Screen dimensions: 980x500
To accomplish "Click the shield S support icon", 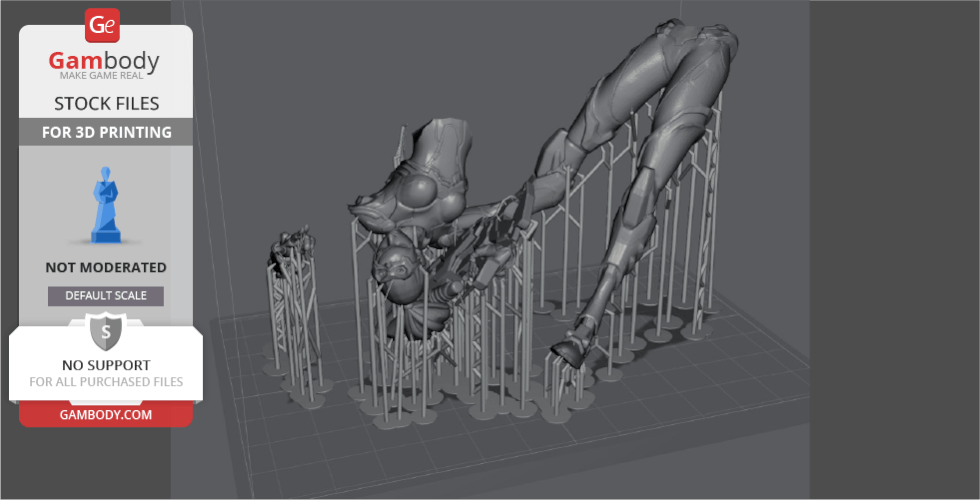I will (x=105, y=331).
